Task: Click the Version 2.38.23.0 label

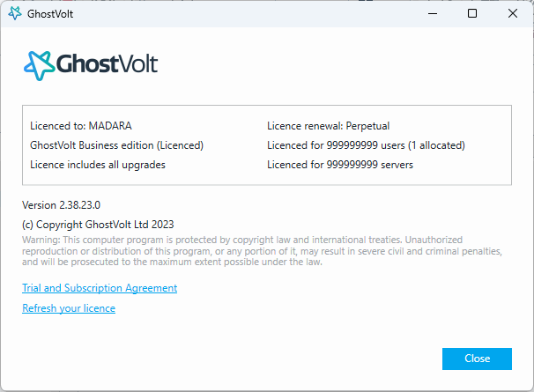Action: (62, 205)
